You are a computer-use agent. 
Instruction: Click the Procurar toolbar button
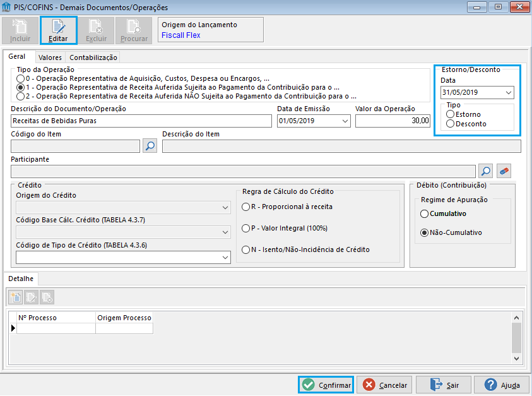134,30
